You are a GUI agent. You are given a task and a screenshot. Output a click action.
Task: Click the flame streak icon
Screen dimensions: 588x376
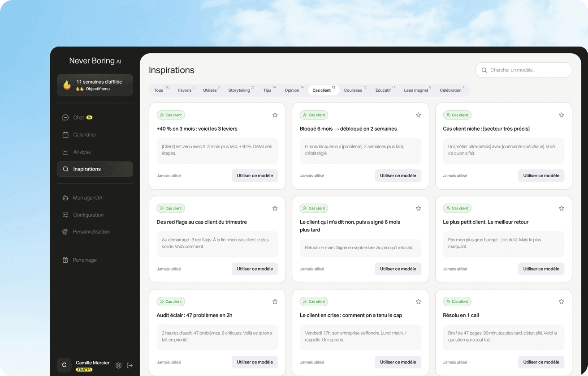67,85
